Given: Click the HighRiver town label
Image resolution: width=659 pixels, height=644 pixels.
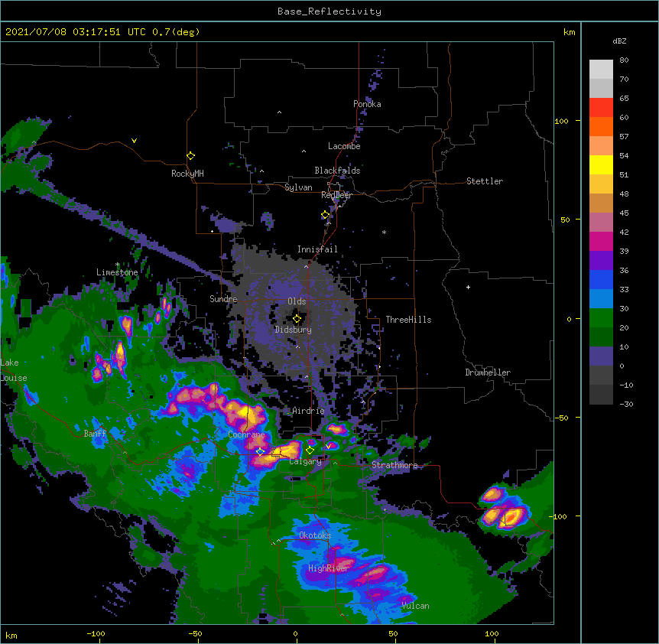Looking at the screenshot, I should click(x=329, y=568).
